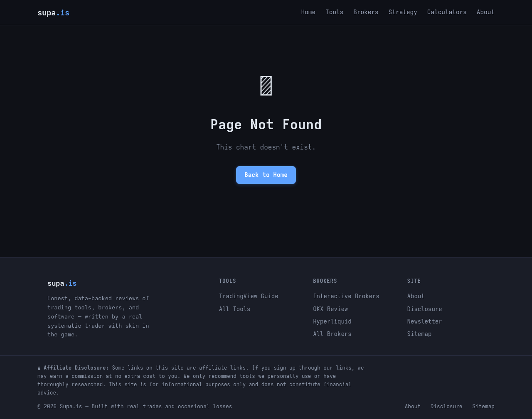Click the broken chart glyph above Page Not Found
Screen dimensions: 532x419
tap(266, 85)
